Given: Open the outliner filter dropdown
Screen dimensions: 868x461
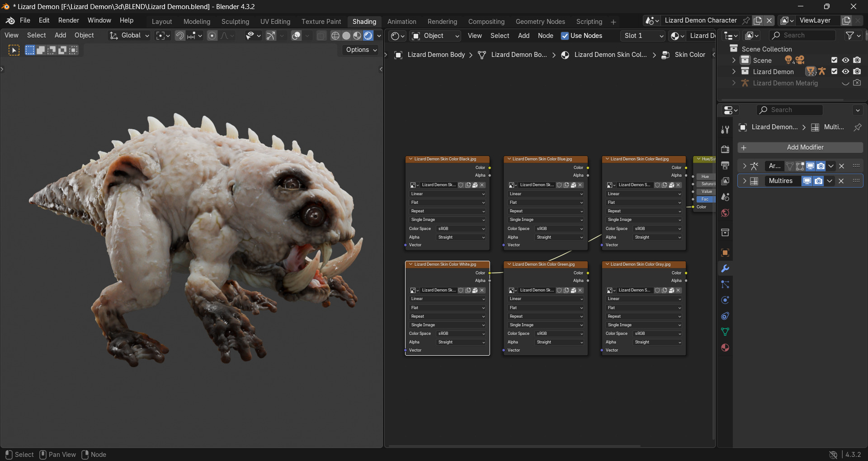Looking at the screenshot, I should [853, 35].
